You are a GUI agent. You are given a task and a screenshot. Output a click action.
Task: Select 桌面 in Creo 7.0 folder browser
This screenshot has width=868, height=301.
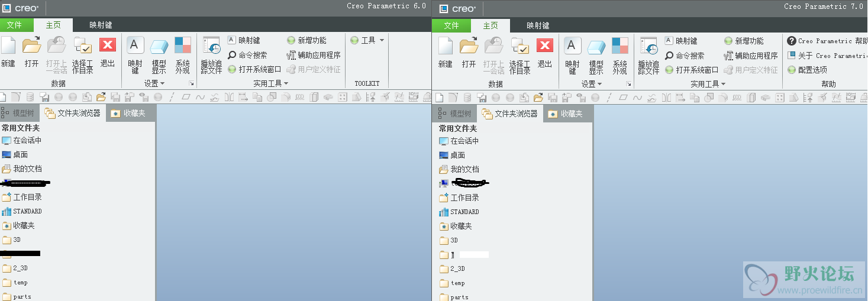pyautogui.click(x=452, y=155)
